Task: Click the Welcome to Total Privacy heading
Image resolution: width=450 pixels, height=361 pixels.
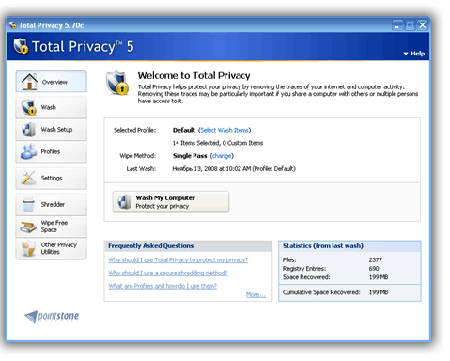Action: coord(194,76)
